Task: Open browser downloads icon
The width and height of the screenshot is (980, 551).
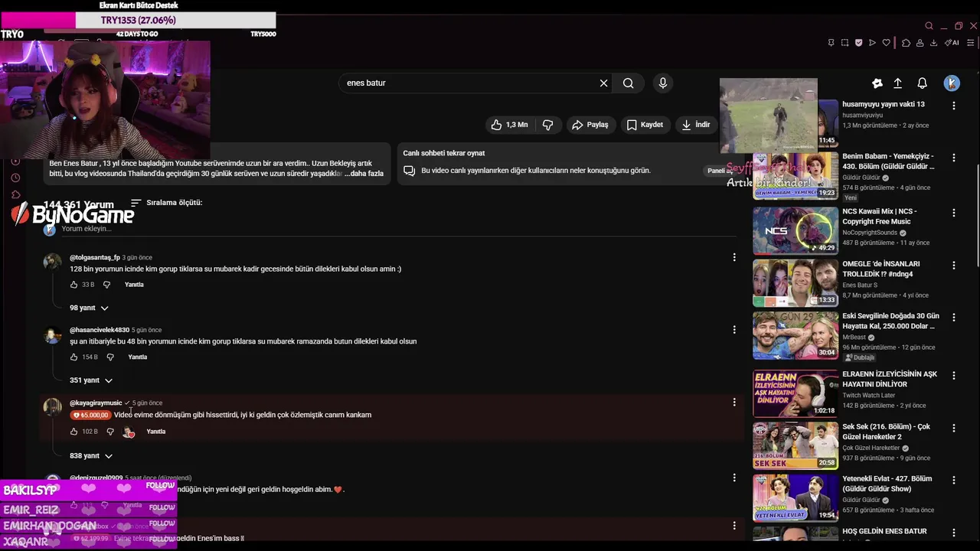Action: click(x=933, y=43)
